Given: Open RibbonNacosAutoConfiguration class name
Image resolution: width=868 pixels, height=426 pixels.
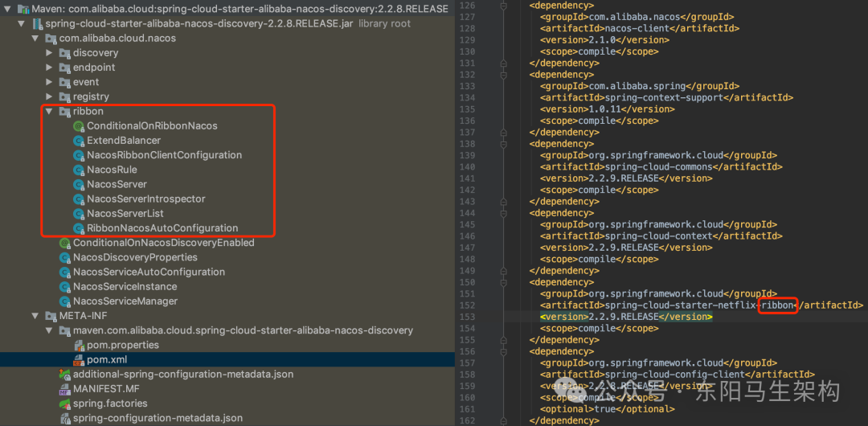Looking at the screenshot, I should [162, 227].
